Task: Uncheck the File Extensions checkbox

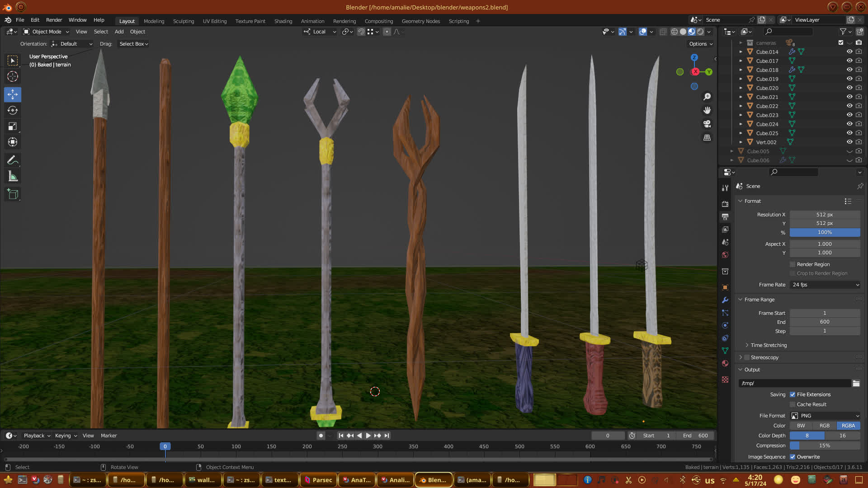Action: pos(793,394)
